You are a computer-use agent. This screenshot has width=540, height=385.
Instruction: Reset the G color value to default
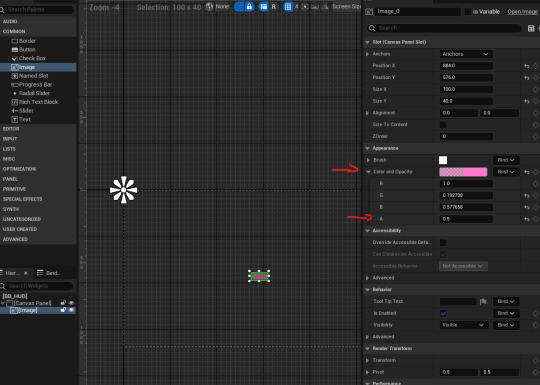coord(527,196)
